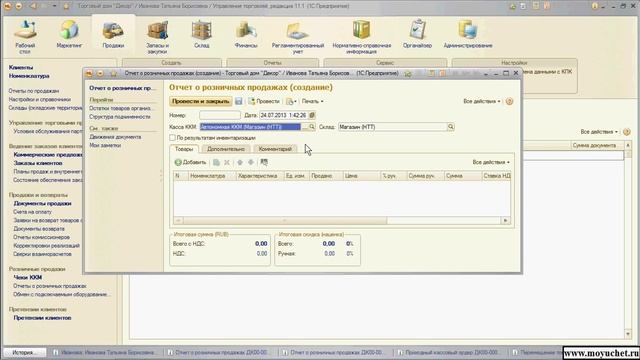The height and width of the screenshot is (360, 640).
Task: Click the right arrow of table horizontal scrollbar
Action: point(505,220)
